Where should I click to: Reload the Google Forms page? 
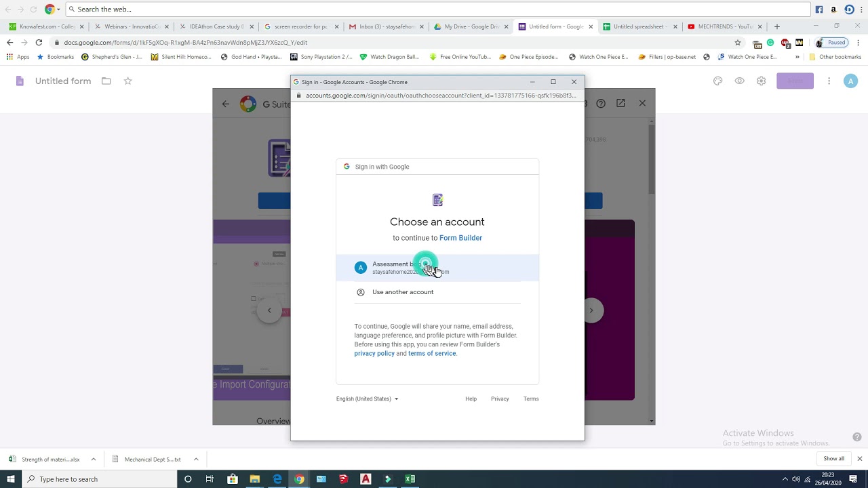coord(39,42)
